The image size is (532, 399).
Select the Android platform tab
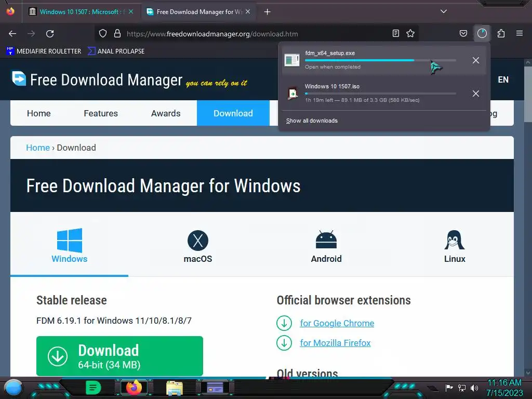pos(326,245)
